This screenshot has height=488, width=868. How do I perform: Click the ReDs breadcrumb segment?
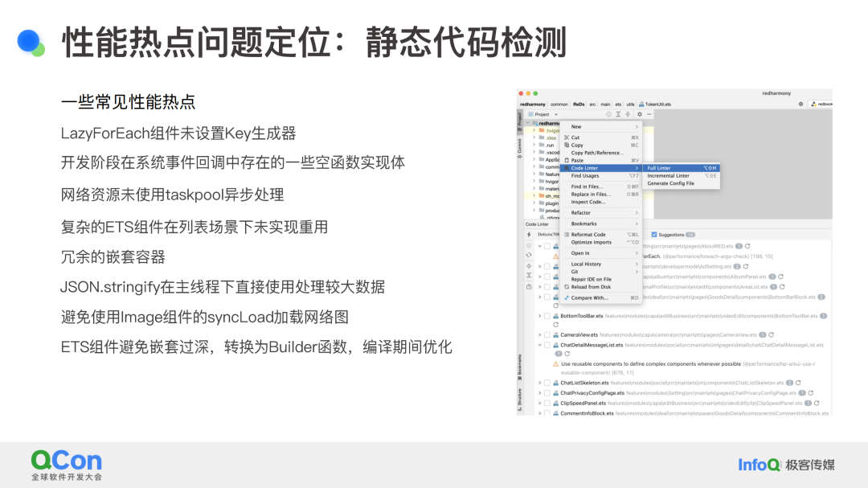pyautogui.click(x=579, y=105)
